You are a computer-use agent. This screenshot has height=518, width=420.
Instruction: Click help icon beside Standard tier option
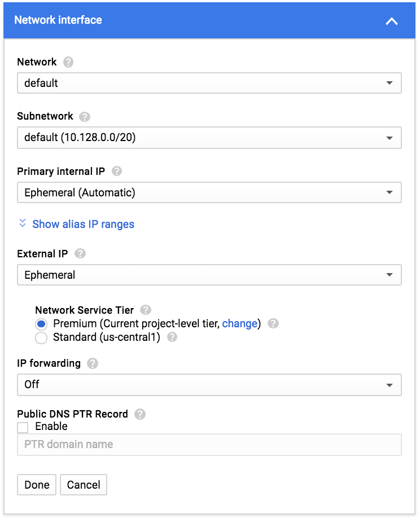click(x=172, y=337)
